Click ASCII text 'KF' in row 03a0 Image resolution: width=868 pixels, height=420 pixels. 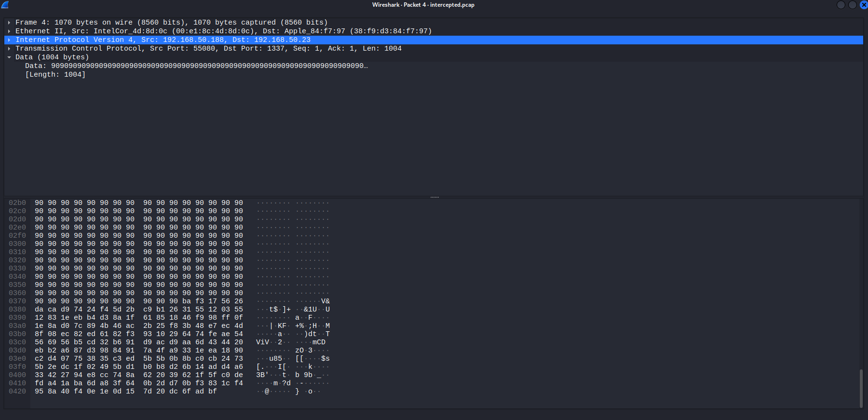[282, 326]
